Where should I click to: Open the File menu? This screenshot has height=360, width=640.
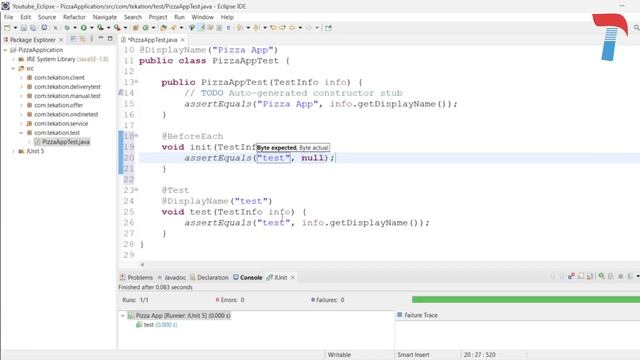point(9,17)
